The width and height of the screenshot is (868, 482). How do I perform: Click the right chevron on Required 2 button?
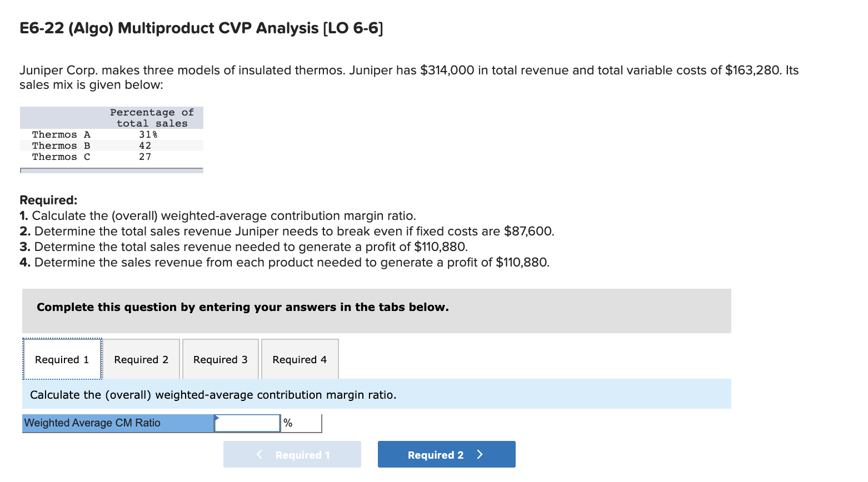pos(480,454)
